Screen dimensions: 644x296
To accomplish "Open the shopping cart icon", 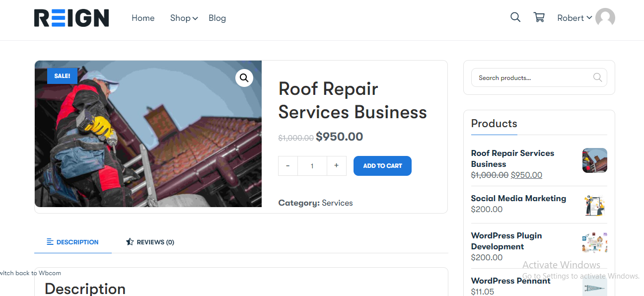I will (x=539, y=17).
